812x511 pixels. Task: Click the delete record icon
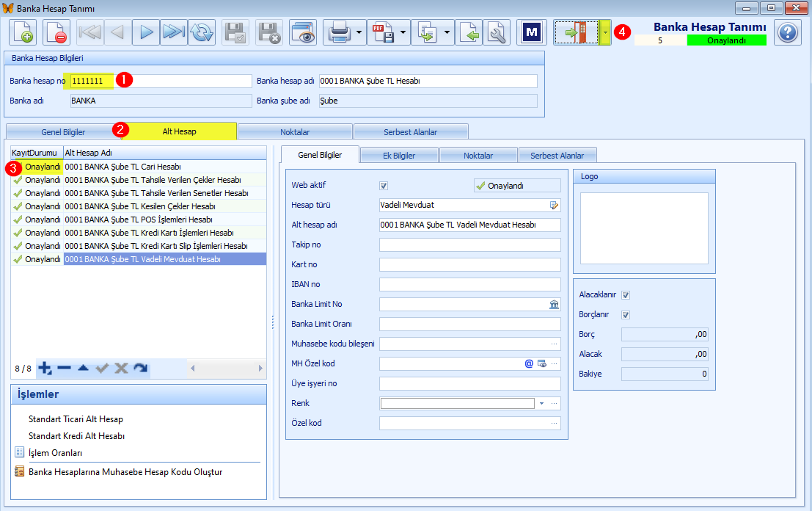pyautogui.click(x=56, y=32)
